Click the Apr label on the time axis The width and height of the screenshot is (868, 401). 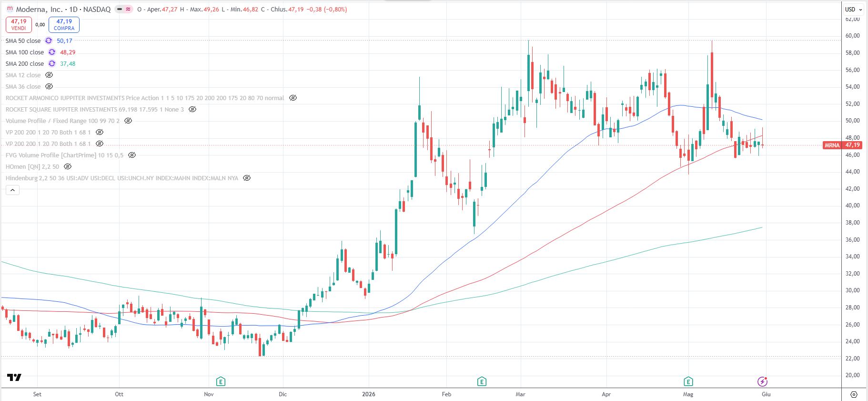click(606, 394)
